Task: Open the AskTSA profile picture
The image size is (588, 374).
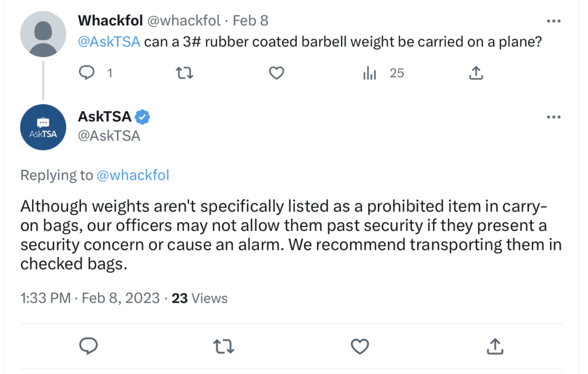Action: point(43,127)
